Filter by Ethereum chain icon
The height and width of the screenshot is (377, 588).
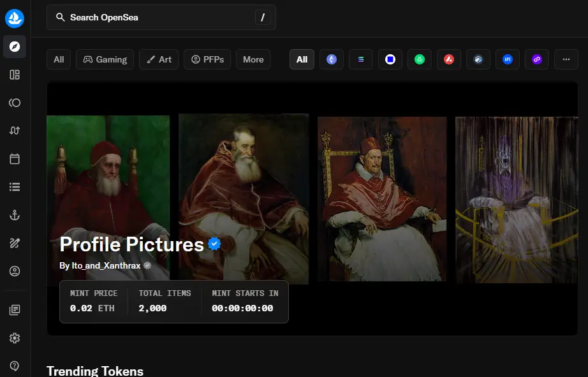[332, 59]
